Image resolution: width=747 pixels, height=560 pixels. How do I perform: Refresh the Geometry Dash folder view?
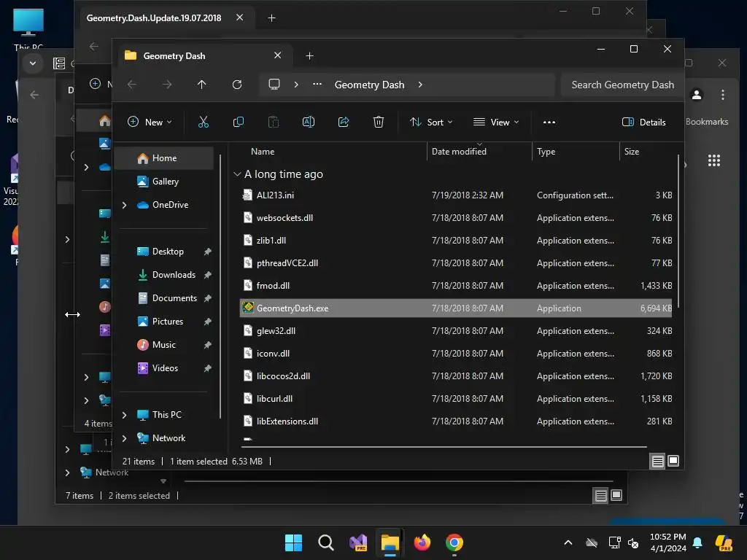click(237, 85)
